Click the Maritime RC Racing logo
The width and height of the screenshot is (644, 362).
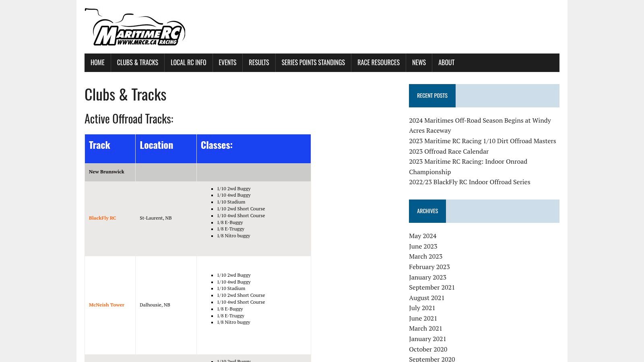135,27
